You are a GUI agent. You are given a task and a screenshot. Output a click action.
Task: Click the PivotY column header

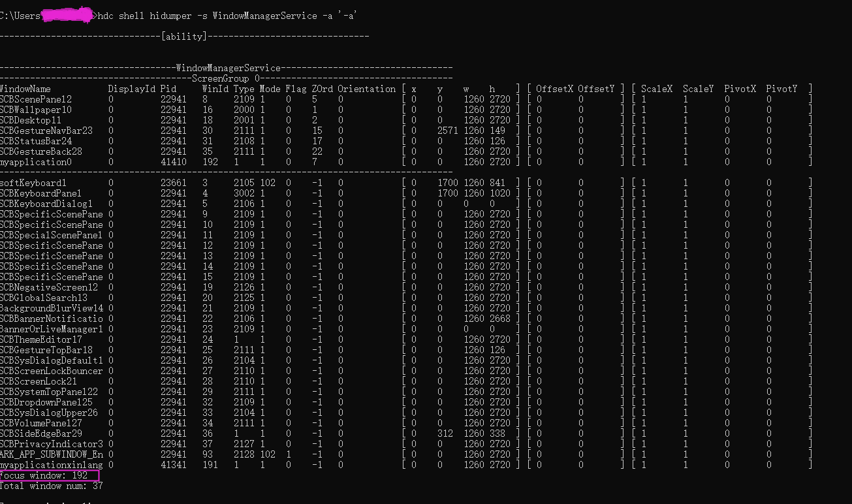coord(782,89)
